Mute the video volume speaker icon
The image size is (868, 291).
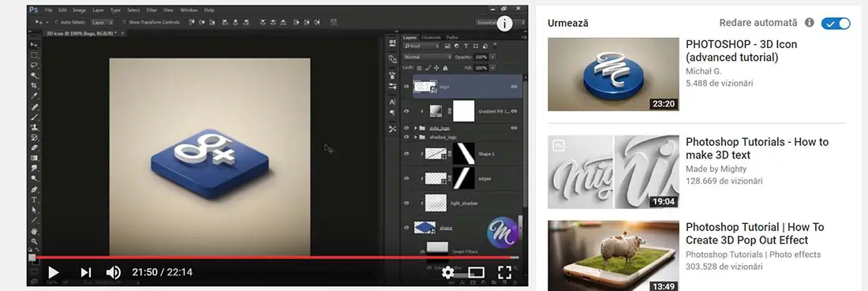click(x=114, y=272)
